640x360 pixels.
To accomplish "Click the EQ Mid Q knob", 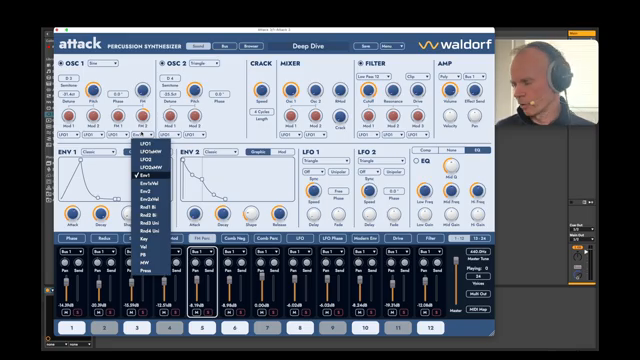I will [451, 166].
